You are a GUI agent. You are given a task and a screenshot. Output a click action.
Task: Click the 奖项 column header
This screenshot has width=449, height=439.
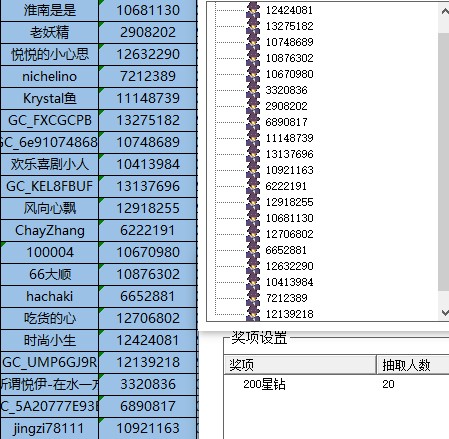tap(300, 365)
